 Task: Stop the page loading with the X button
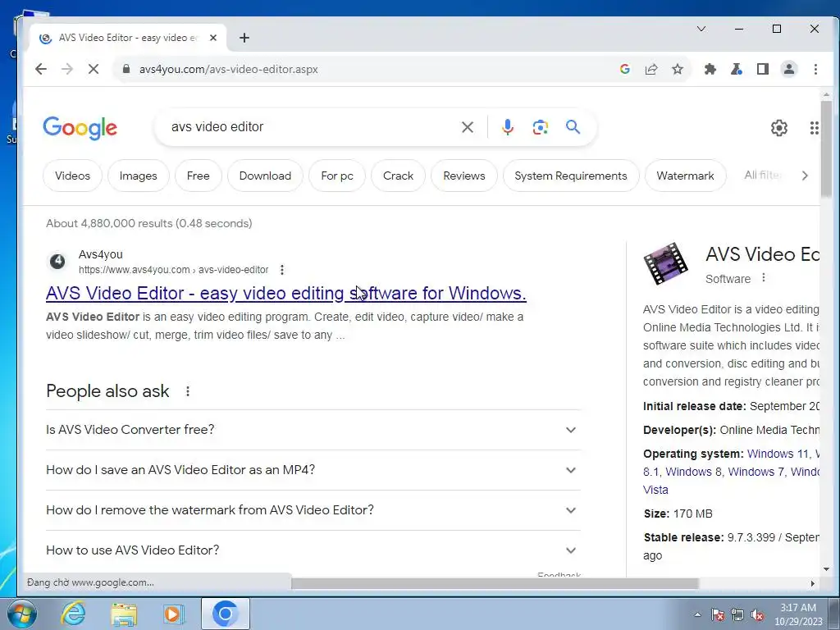pos(94,69)
